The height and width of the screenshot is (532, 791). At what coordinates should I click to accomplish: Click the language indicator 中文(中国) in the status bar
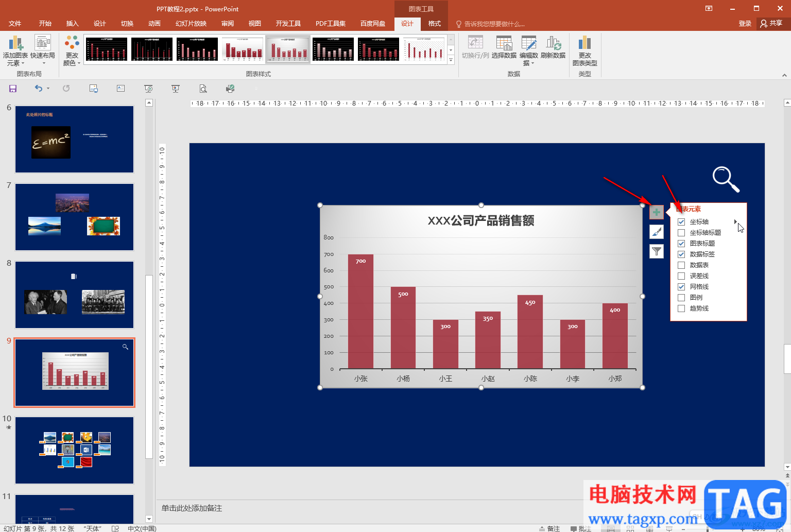point(142,528)
